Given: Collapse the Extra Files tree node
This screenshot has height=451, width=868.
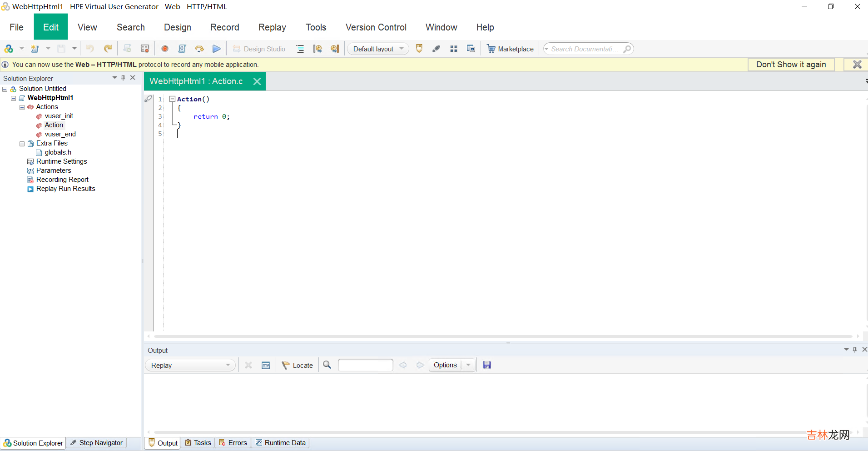Looking at the screenshot, I should tap(22, 144).
